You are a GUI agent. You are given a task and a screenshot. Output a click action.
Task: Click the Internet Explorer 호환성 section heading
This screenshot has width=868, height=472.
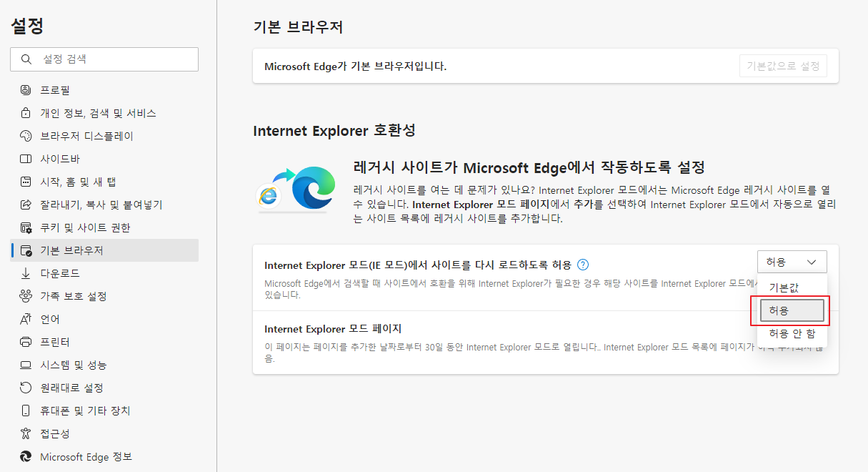click(334, 131)
